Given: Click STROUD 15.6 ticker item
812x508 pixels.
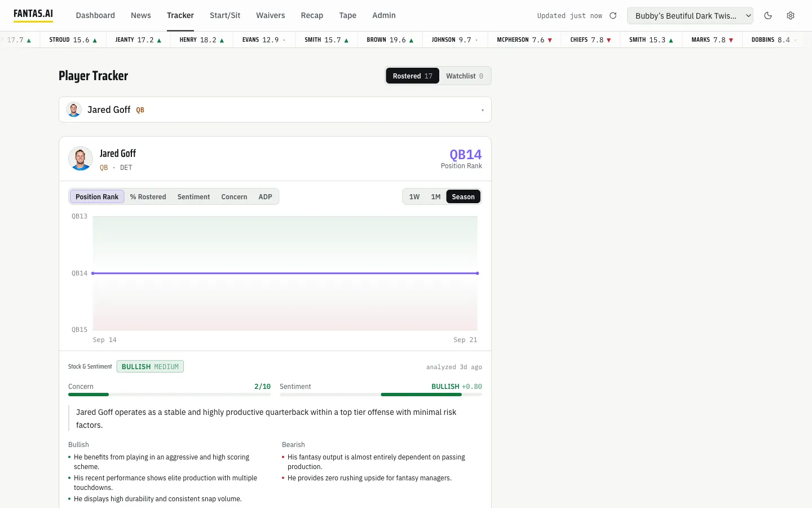Looking at the screenshot, I should coord(73,40).
